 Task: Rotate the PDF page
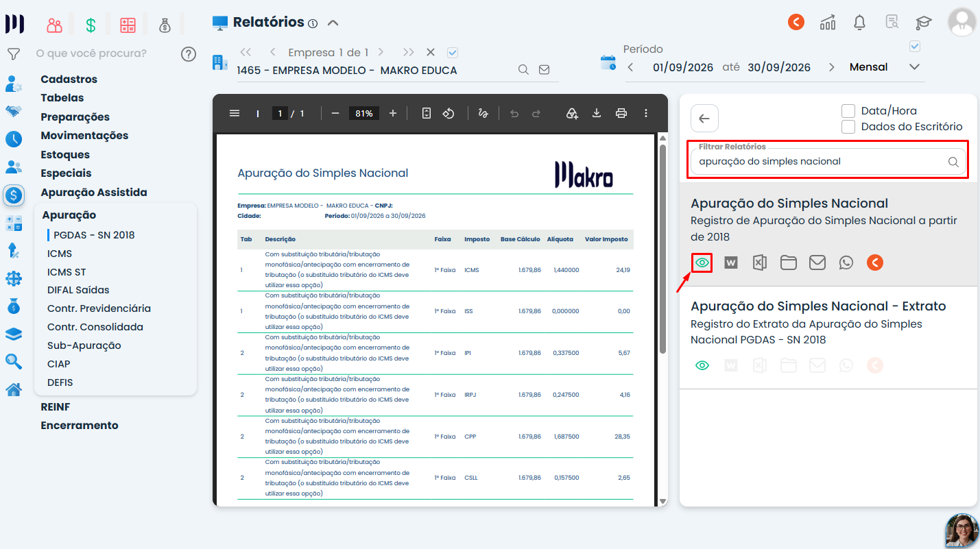(x=449, y=113)
